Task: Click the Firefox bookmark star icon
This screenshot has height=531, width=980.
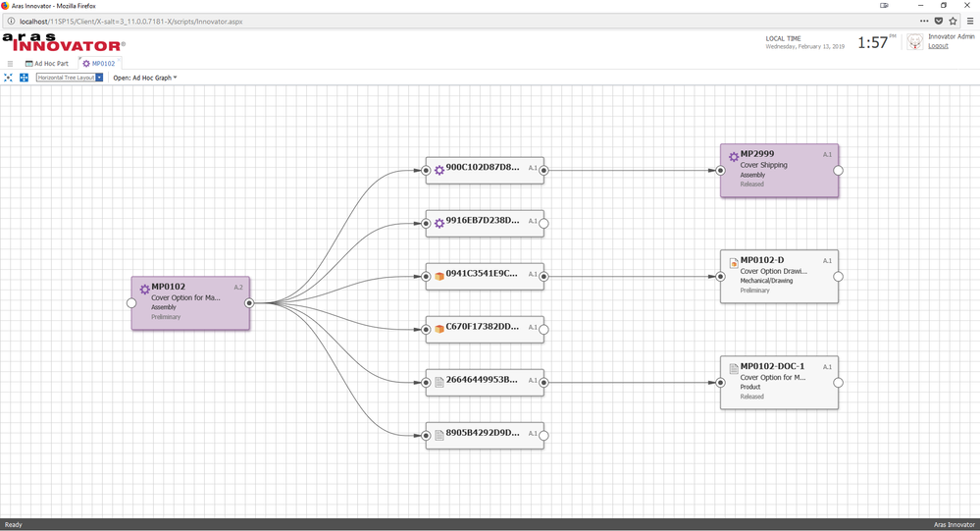Action: [x=954, y=21]
